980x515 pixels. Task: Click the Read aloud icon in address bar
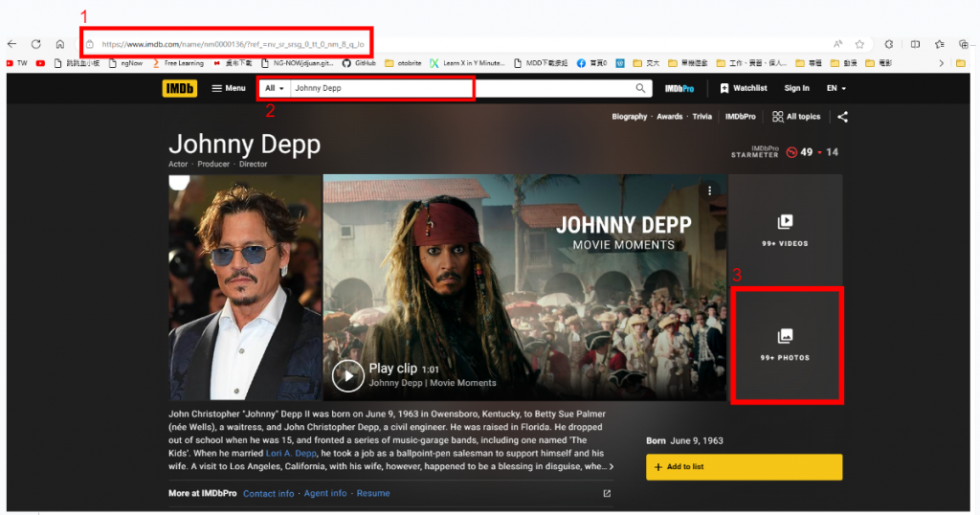[x=837, y=44]
